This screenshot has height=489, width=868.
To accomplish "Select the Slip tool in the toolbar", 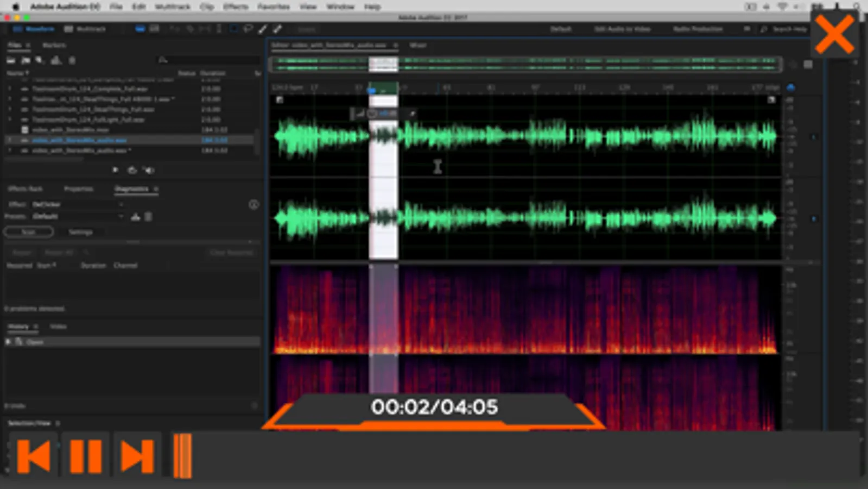I will coord(205,29).
